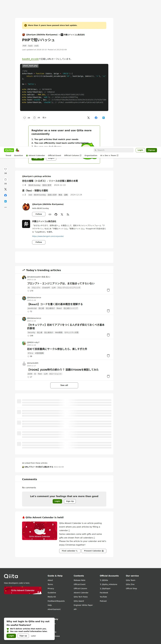Share on X using icon below code block
The image size is (161, 644).
pos(88,118)
